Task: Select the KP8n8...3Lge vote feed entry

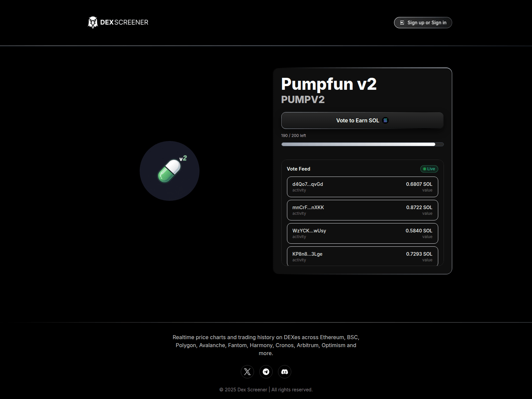Action: point(362,256)
